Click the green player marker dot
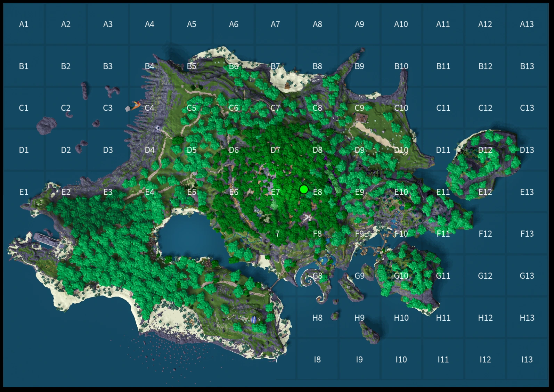This screenshot has height=392, width=554. (304, 189)
